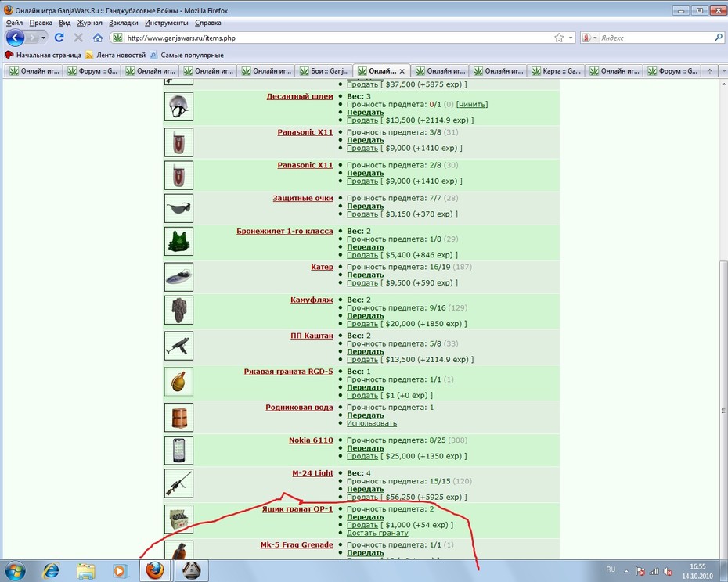Click the network signal tray icon
The image size is (728, 582).
(x=654, y=571)
